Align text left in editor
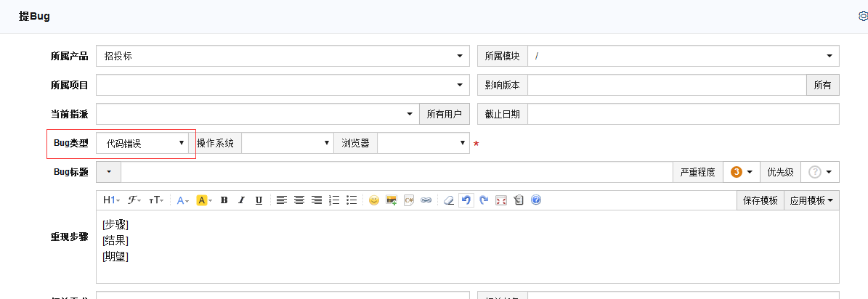Image resolution: width=868 pixels, height=299 pixels. (282, 200)
